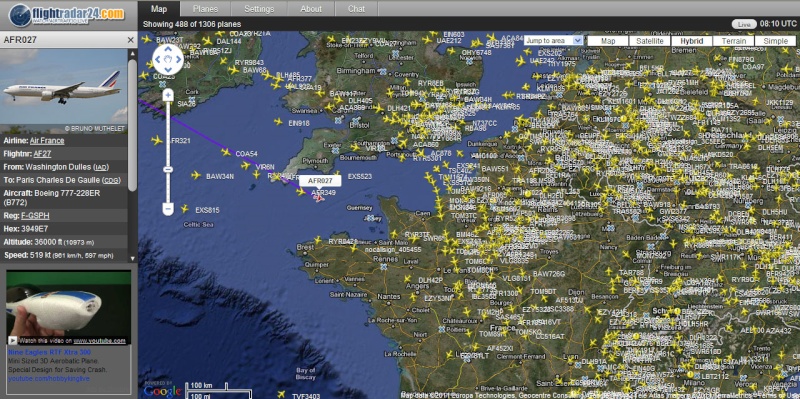Select the EXS815 plane icon
800x399 pixels.
coord(185,209)
